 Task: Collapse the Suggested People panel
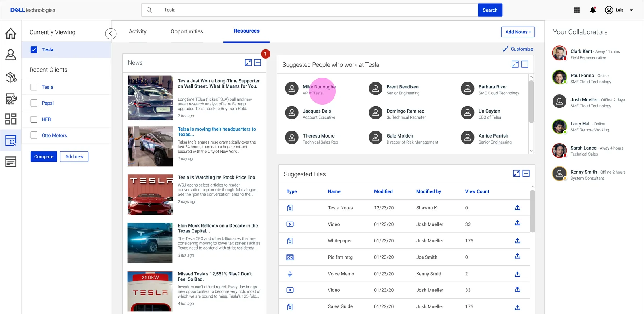(525, 64)
